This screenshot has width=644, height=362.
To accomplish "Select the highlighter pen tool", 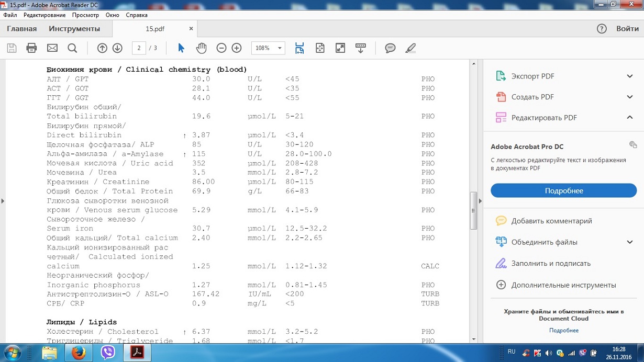I will tap(410, 48).
